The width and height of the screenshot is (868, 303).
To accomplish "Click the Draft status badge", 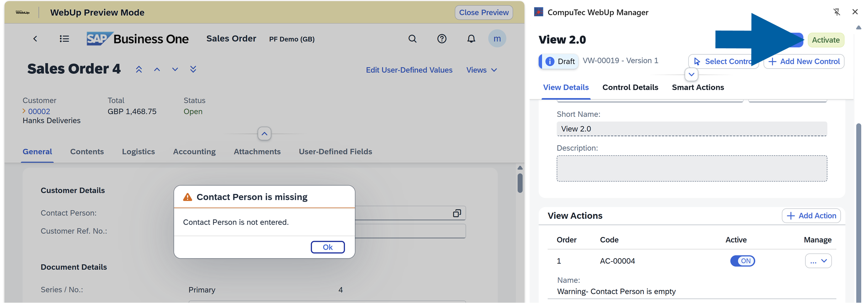I will [559, 61].
